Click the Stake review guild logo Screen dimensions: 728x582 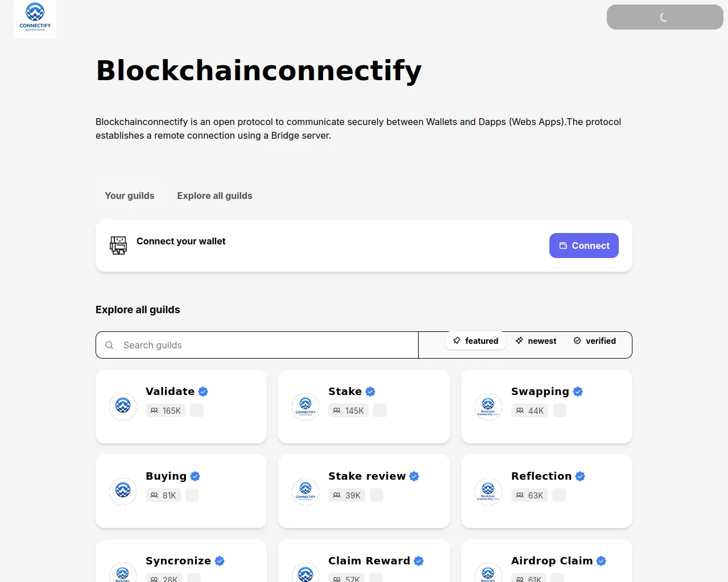click(x=305, y=491)
